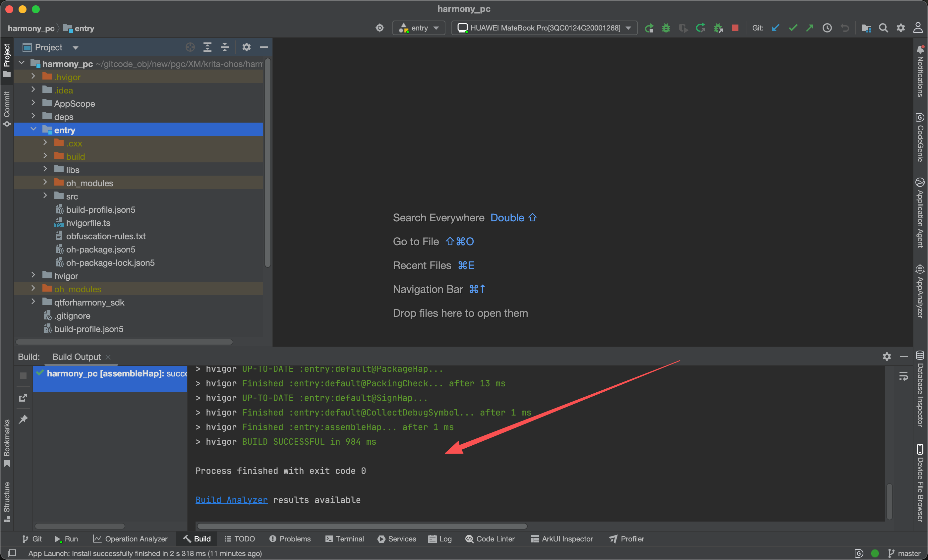Open the entry run configuration dropdown
928x560 pixels.
point(419,28)
